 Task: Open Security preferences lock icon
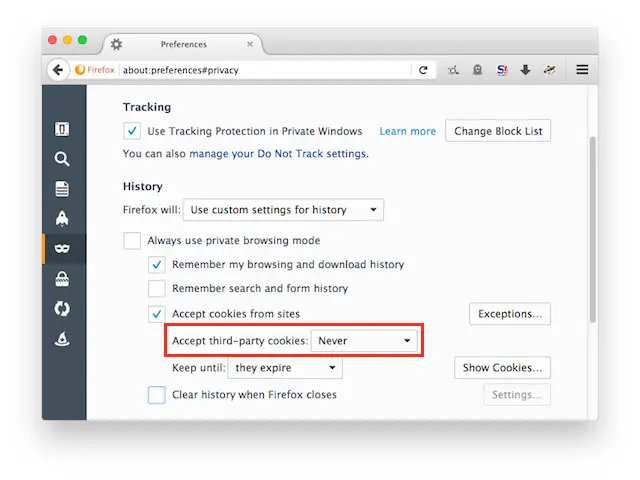(x=62, y=279)
